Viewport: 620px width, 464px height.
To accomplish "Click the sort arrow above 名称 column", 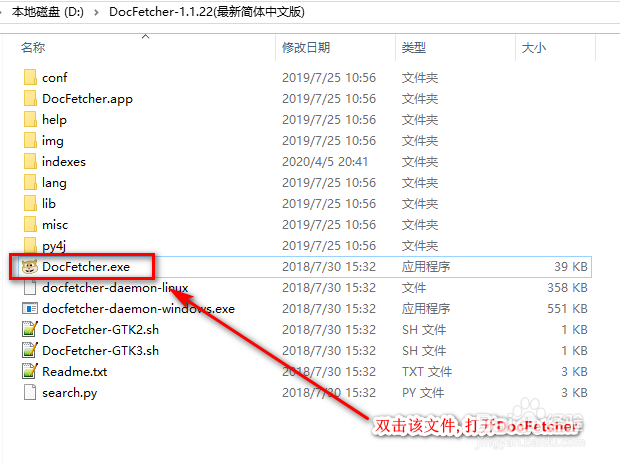I will pyautogui.click(x=146, y=36).
